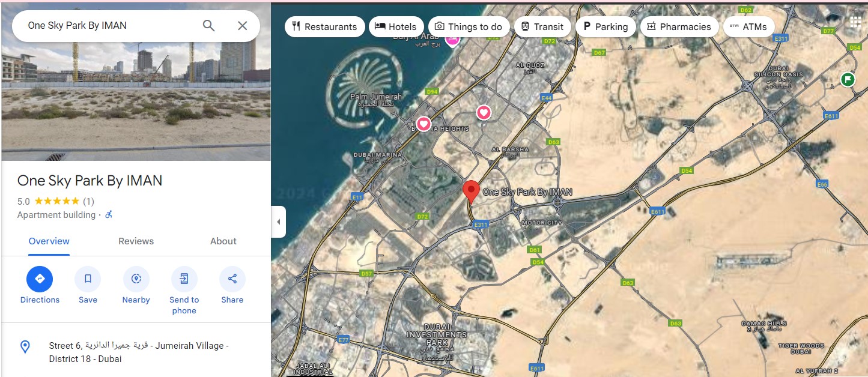
Task: Click the Directions icon button
Action: (x=40, y=279)
